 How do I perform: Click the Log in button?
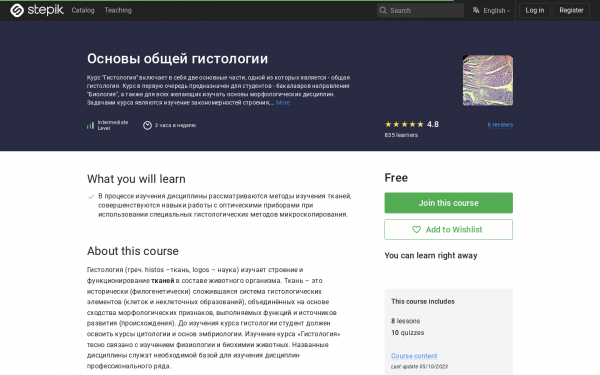pos(535,10)
